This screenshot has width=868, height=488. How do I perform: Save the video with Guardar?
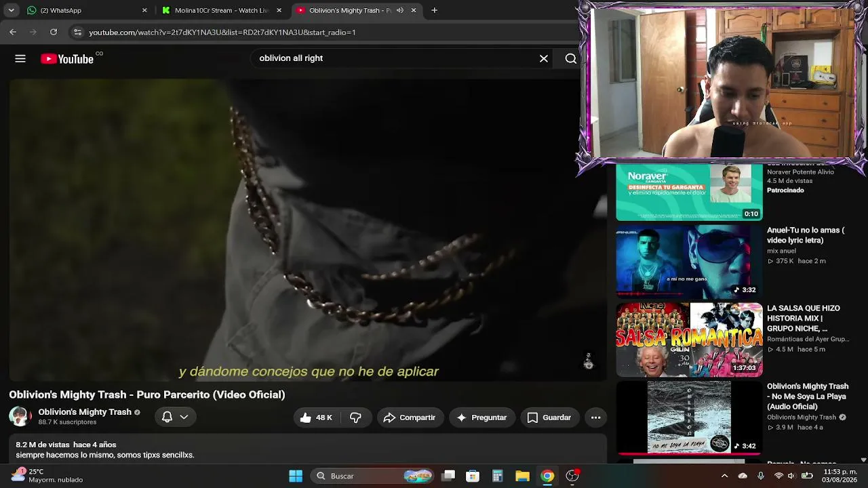pyautogui.click(x=549, y=418)
